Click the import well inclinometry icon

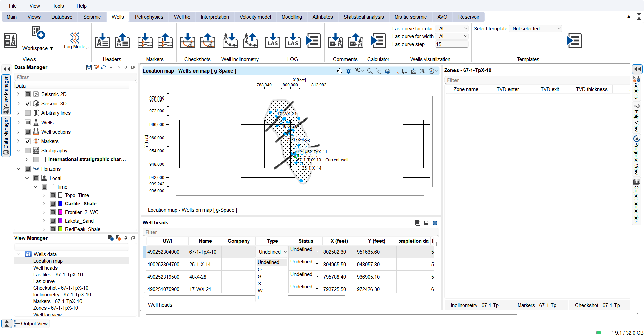click(230, 41)
